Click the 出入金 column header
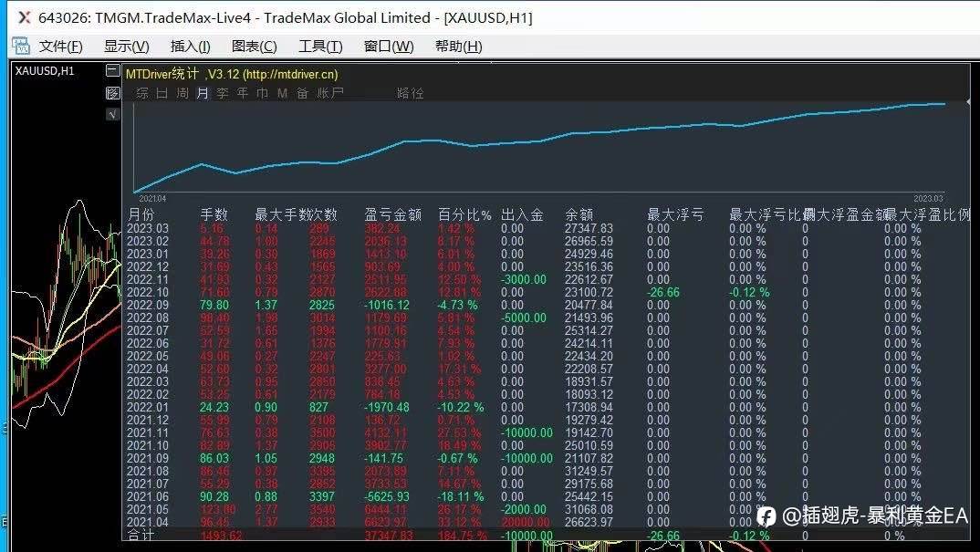 coord(522,214)
